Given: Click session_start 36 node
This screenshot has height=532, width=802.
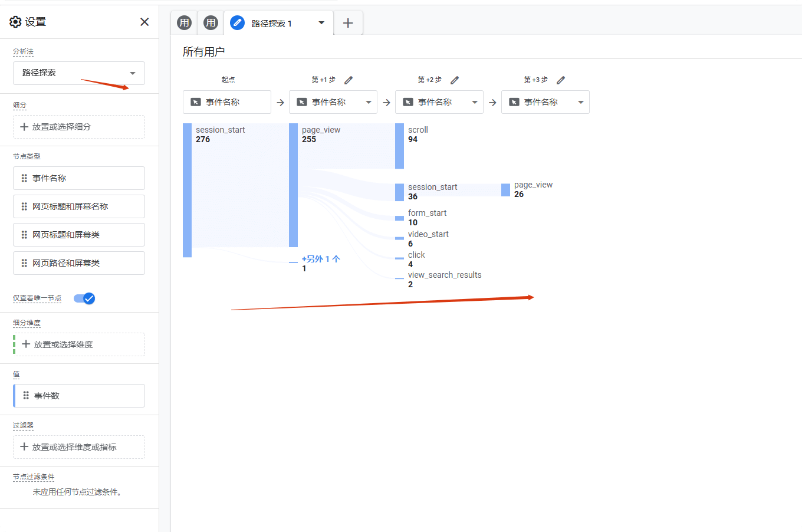Looking at the screenshot, I should pyautogui.click(x=400, y=192).
